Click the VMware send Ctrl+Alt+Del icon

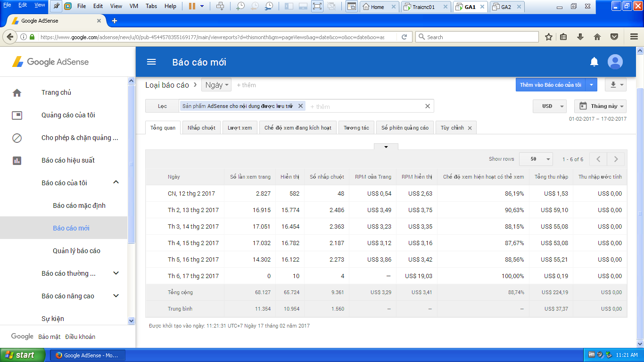point(220,7)
